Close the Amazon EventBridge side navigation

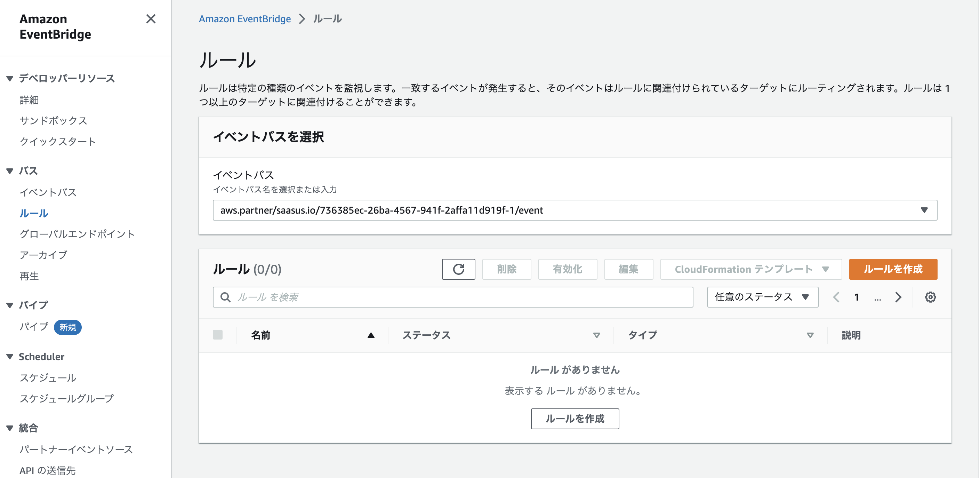[151, 19]
